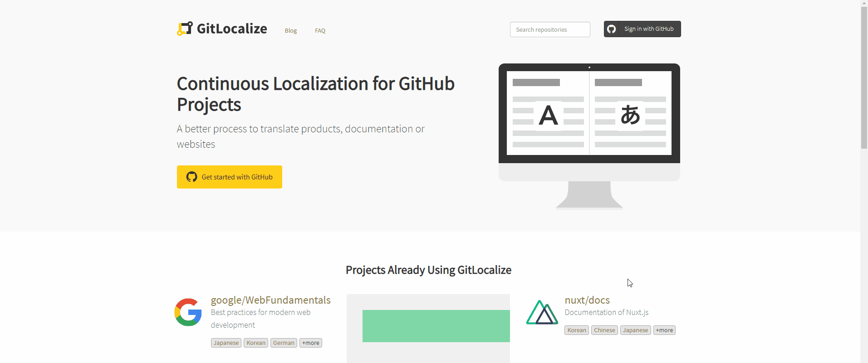Open the google/WebFundamentals project
Screen dimensions: 868x363
271,300
